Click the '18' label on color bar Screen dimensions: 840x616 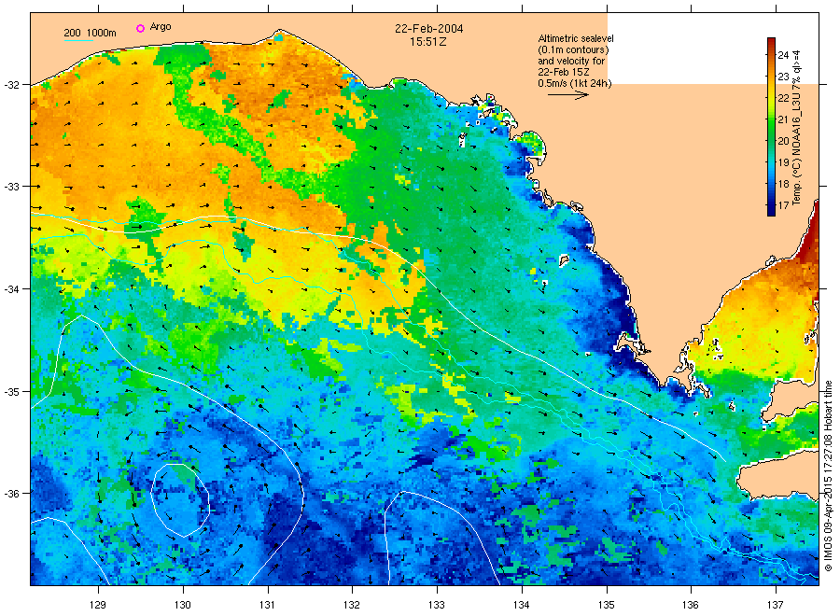click(783, 184)
